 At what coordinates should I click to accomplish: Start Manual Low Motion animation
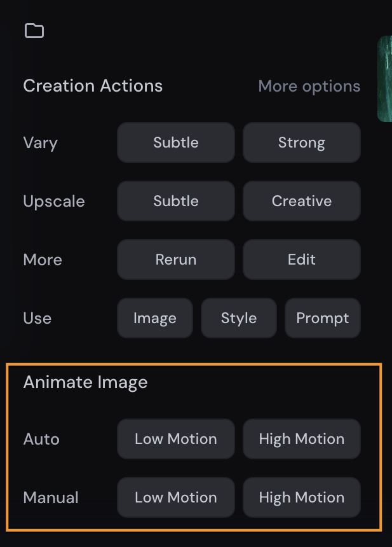[176, 497]
